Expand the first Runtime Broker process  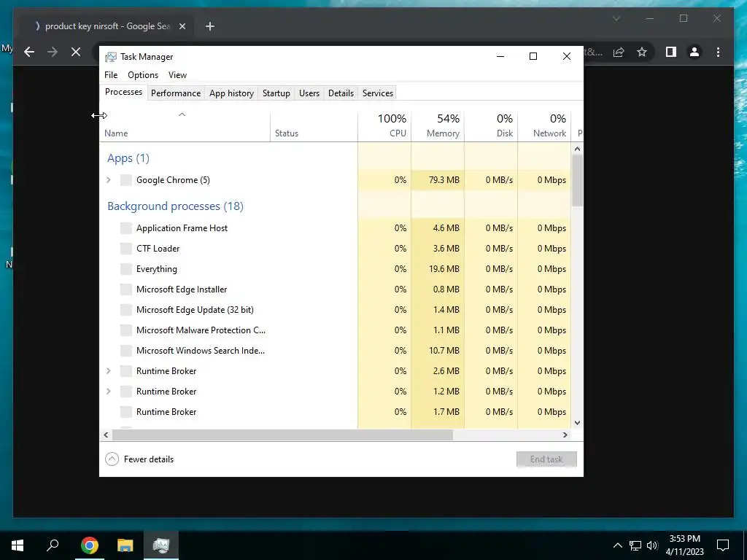point(109,371)
